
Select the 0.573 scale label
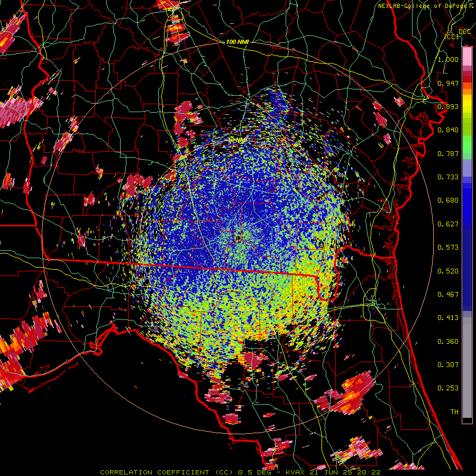(448, 248)
